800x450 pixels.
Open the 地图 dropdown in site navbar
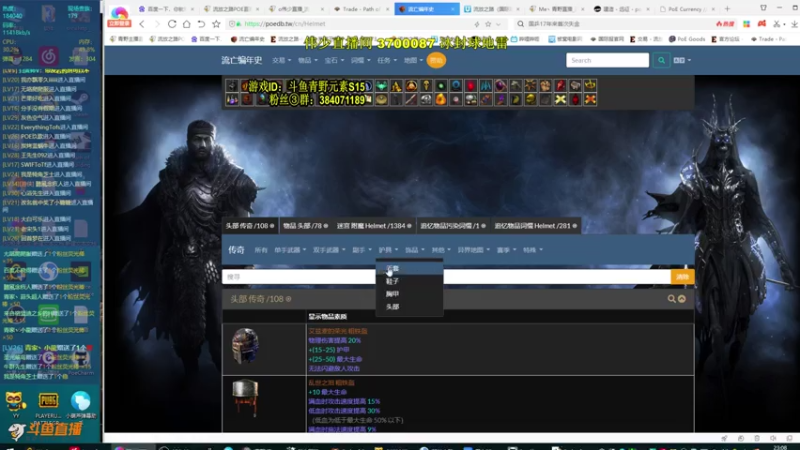point(413,60)
